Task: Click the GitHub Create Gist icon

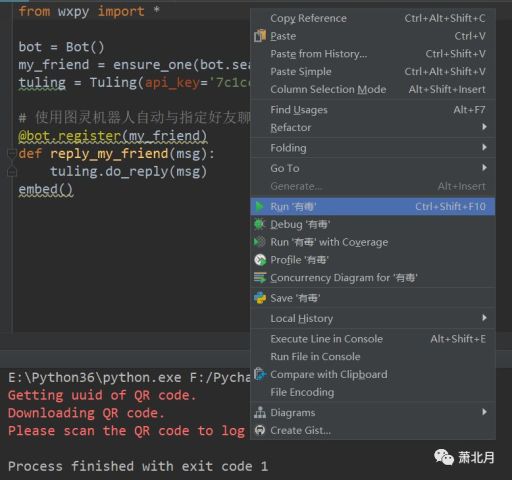Action: [x=260, y=430]
